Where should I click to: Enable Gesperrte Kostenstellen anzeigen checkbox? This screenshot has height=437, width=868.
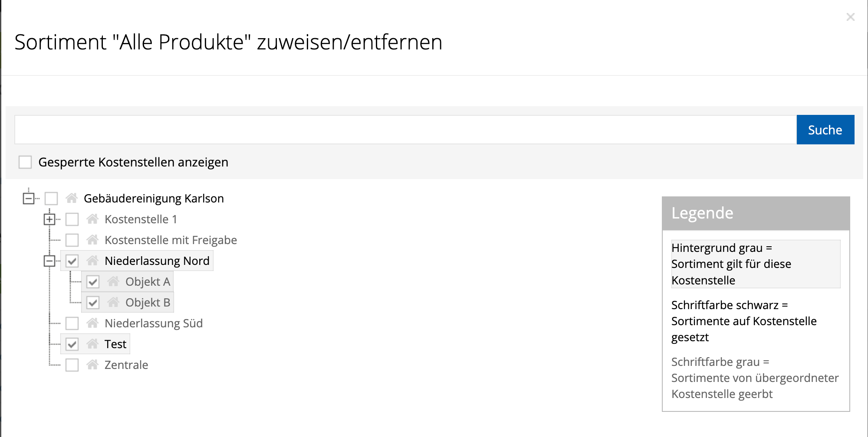[x=25, y=162]
